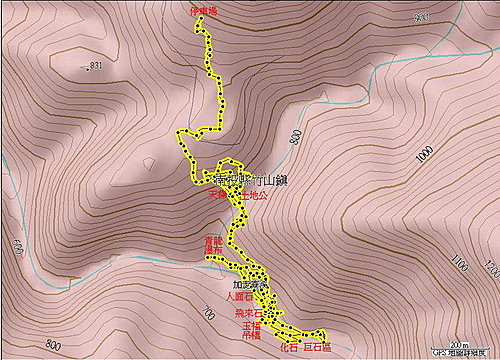Click the 831 summit elevation label
This screenshot has width=500, height=360.
(x=95, y=66)
